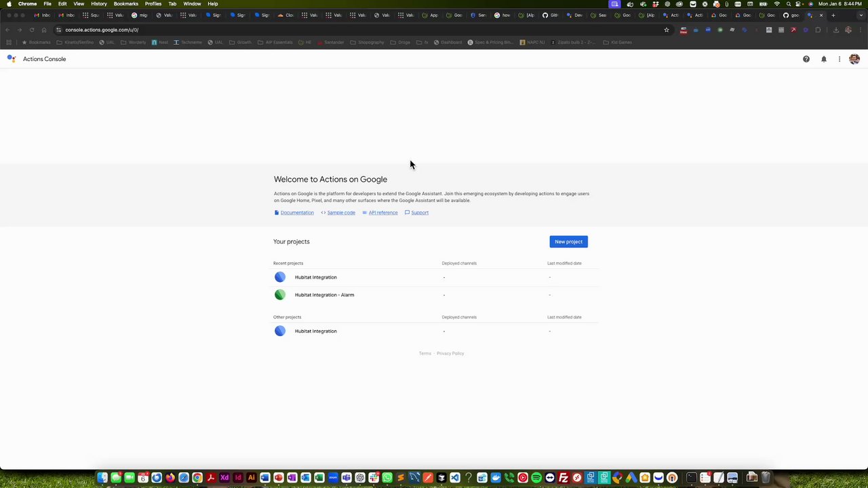Open the Bookmarks menu
The width and height of the screenshot is (868, 488).
point(126,4)
